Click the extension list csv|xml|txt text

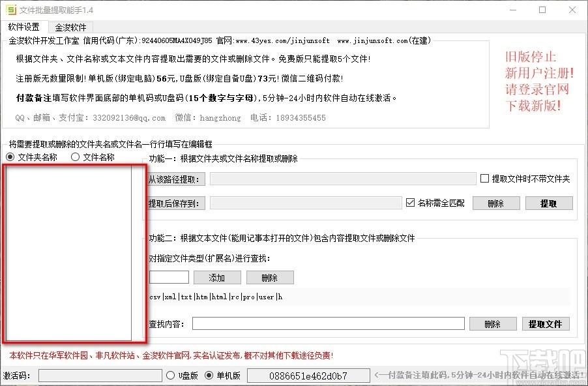click(216, 297)
